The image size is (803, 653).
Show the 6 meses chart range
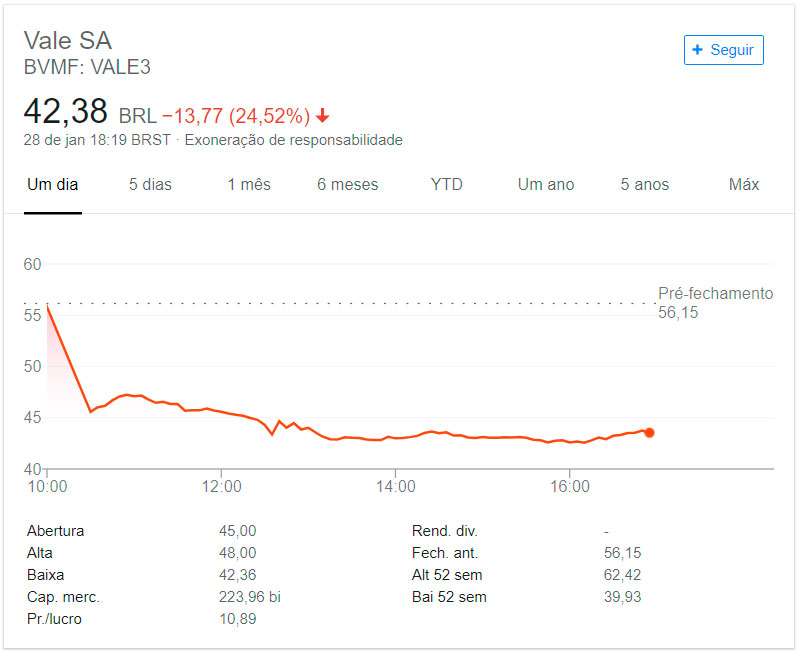pyautogui.click(x=348, y=184)
